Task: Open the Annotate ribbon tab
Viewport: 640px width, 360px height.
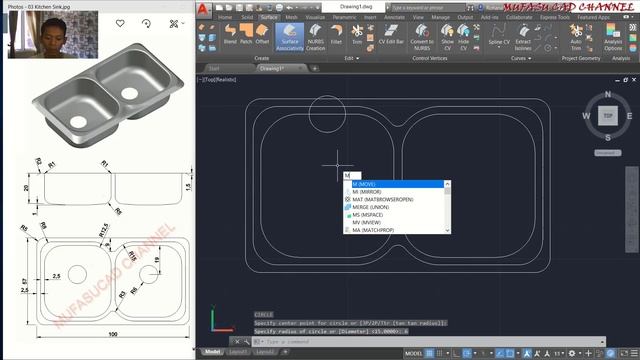Action: [394, 17]
